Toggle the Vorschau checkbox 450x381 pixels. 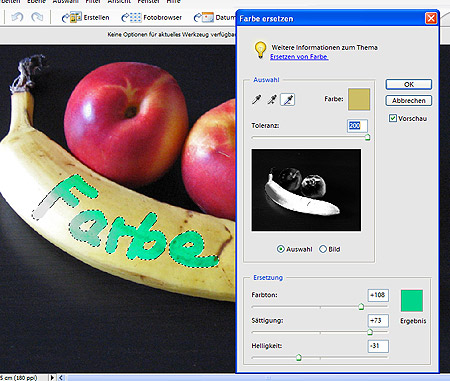(393, 118)
